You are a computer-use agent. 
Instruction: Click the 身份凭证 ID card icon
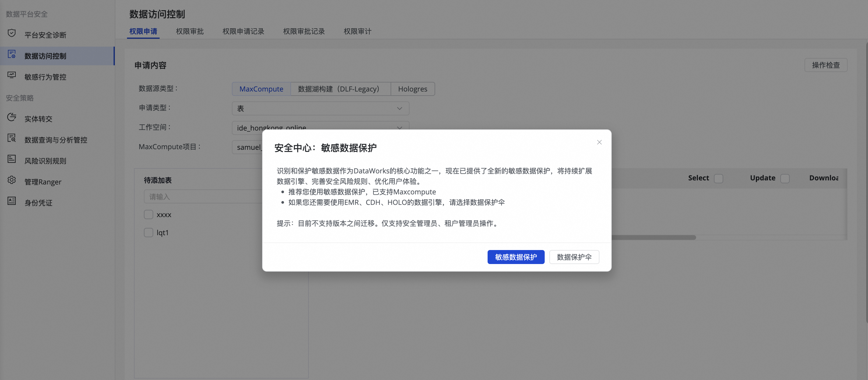pos(12,201)
